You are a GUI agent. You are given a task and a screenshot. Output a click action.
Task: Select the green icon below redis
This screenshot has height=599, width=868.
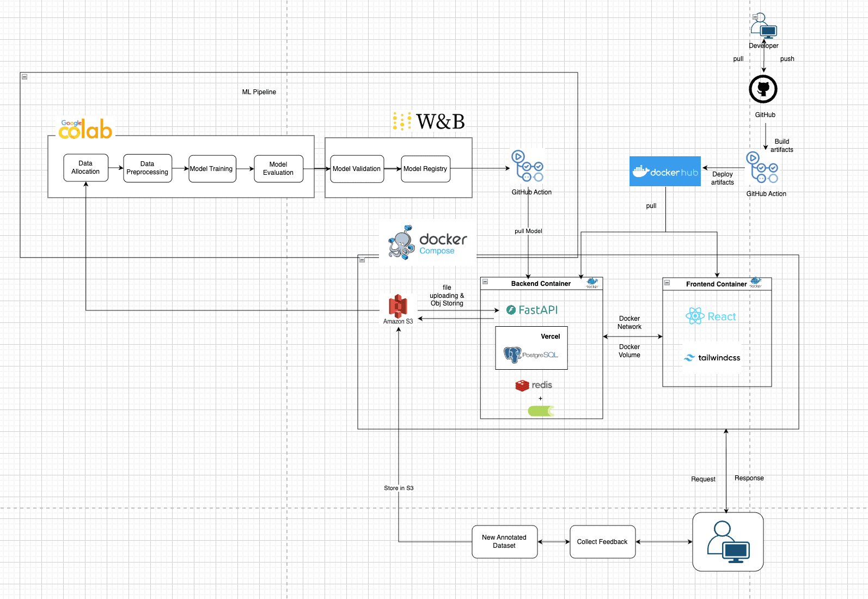coord(541,411)
